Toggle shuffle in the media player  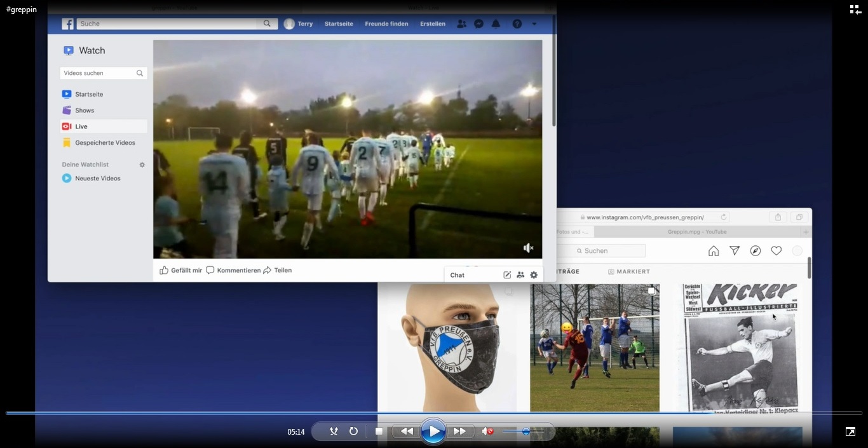pyautogui.click(x=334, y=431)
